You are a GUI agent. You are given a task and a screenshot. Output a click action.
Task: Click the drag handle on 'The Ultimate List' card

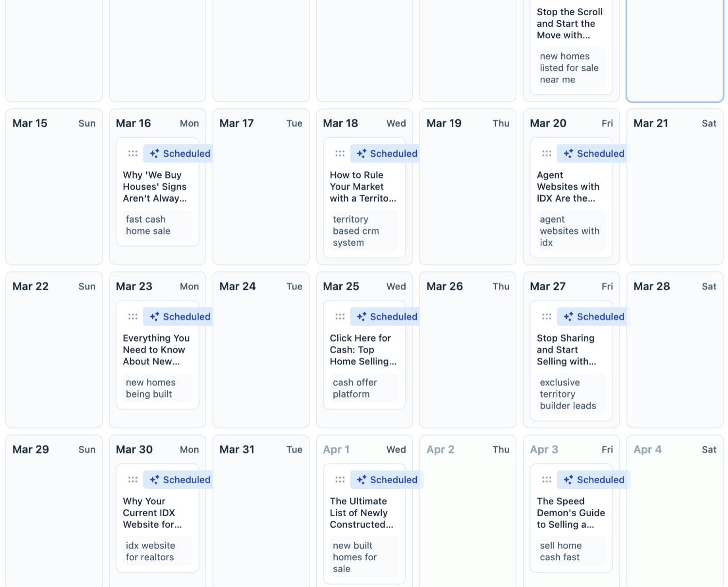tap(340, 479)
